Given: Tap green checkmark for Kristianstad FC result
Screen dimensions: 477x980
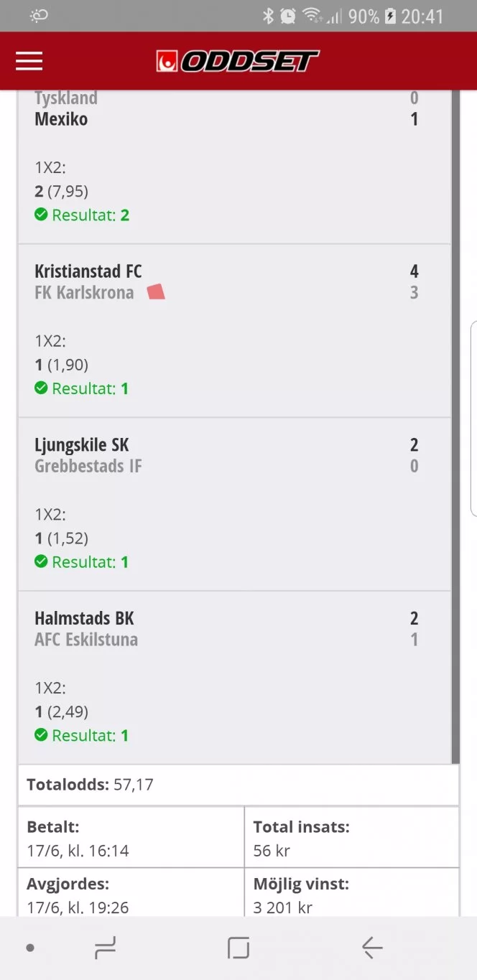Looking at the screenshot, I should pyautogui.click(x=41, y=388).
